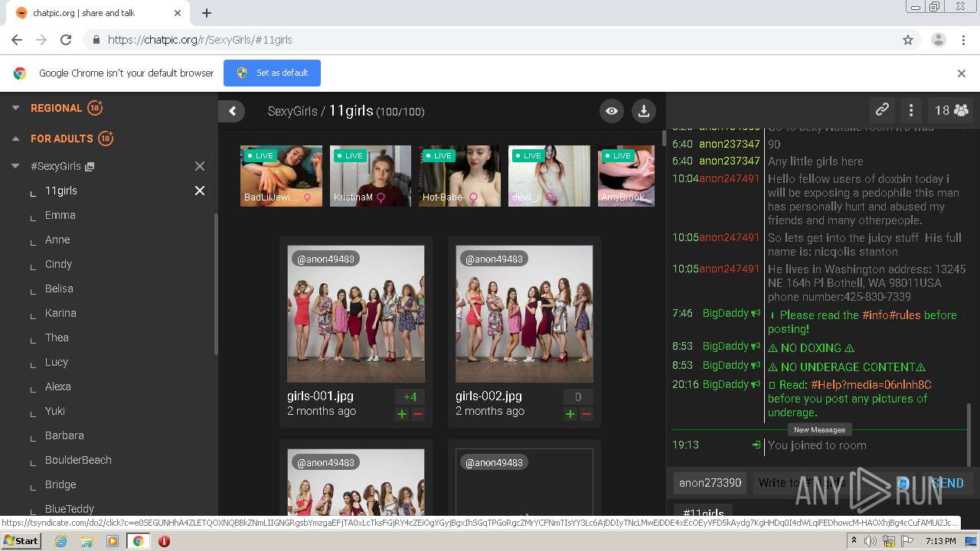Dismiss the default browser infobar

(962, 73)
